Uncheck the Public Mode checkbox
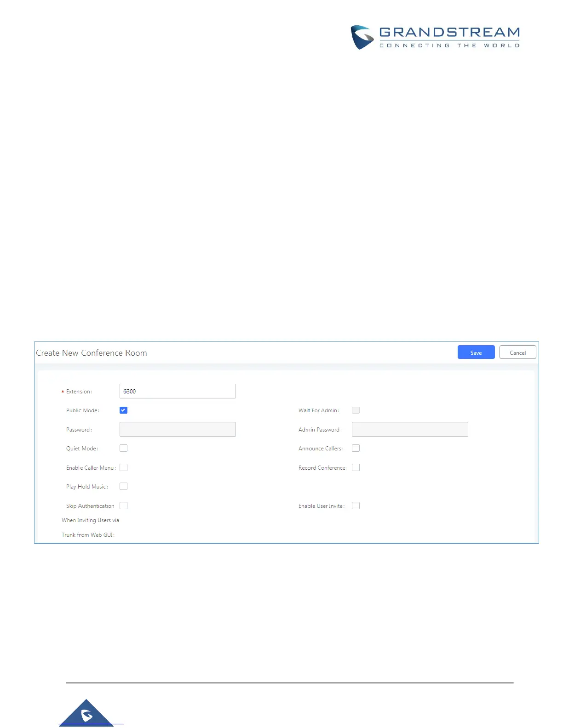 click(123, 410)
